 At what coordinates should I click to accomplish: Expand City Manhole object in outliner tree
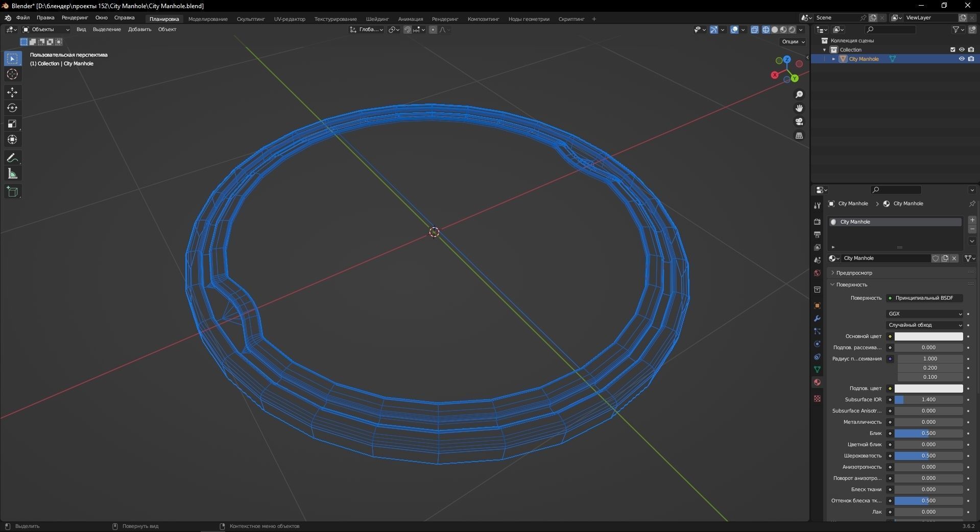pos(834,59)
